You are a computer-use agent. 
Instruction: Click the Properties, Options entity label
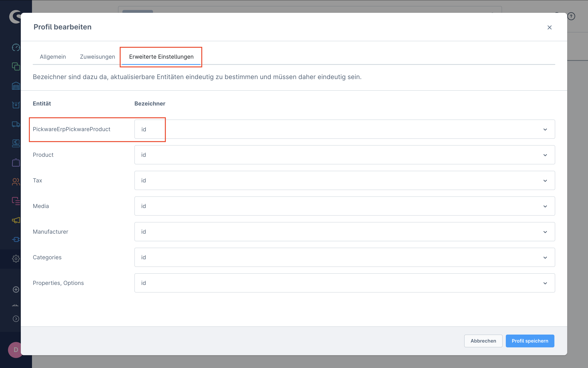click(x=58, y=283)
